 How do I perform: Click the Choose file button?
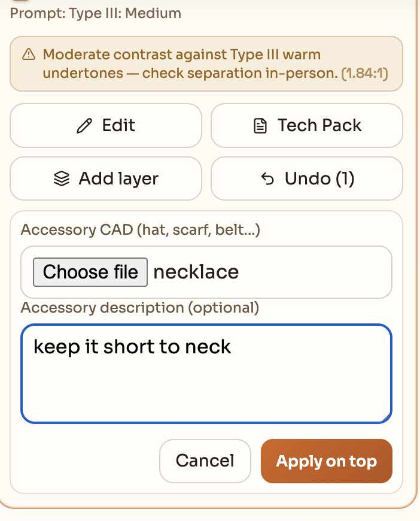pos(90,272)
